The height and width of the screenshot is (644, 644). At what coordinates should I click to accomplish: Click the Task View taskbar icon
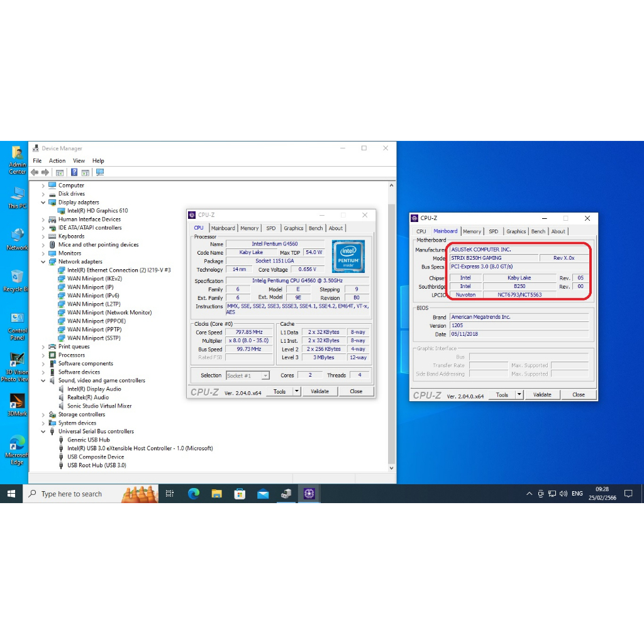tap(170, 494)
